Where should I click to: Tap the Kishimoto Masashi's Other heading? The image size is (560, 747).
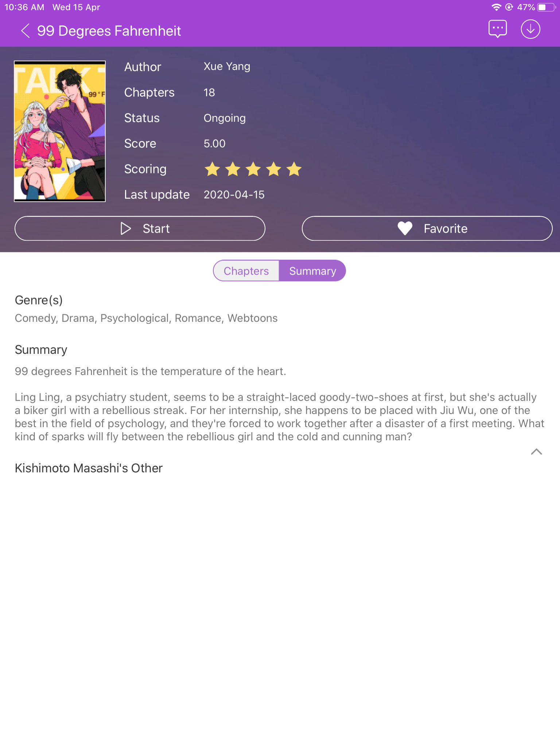click(89, 468)
